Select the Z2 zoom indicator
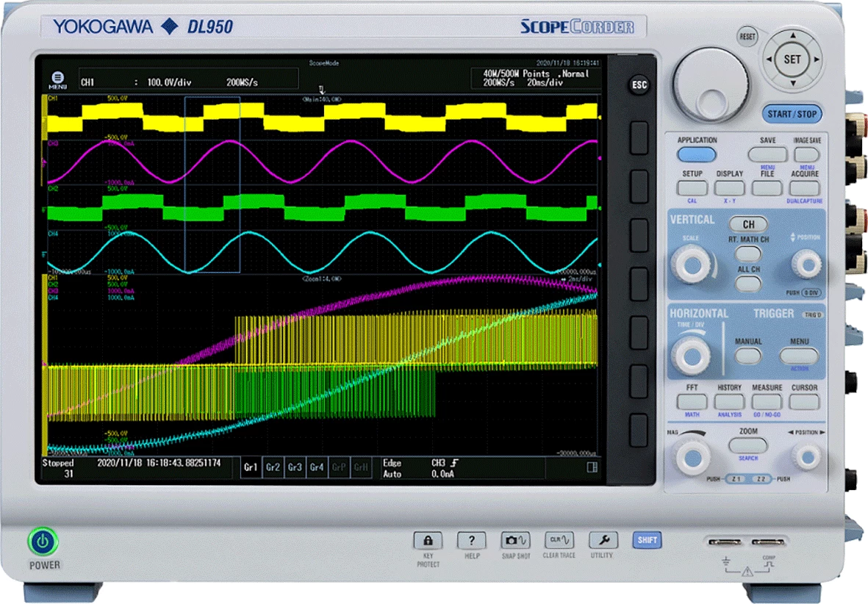The height and width of the screenshot is (604, 868). [x=761, y=479]
